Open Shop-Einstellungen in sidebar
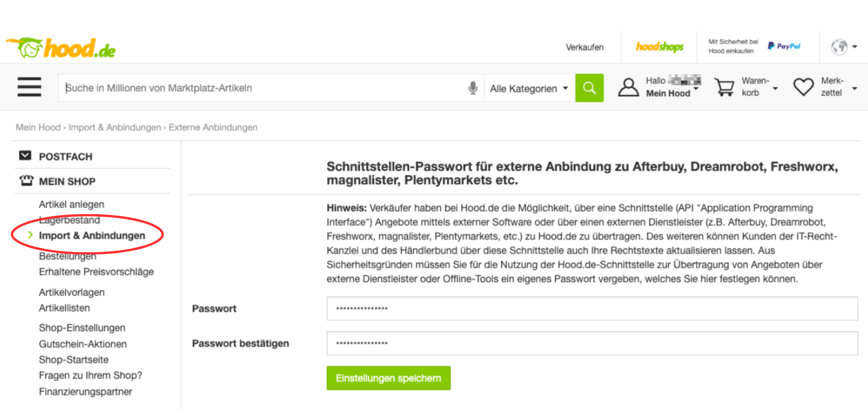Image resolution: width=868 pixels, height=419 pixels. point(82,328)
